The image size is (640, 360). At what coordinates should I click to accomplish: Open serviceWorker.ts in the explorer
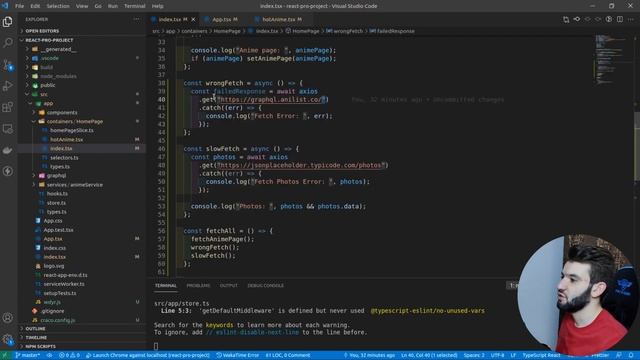82,284
